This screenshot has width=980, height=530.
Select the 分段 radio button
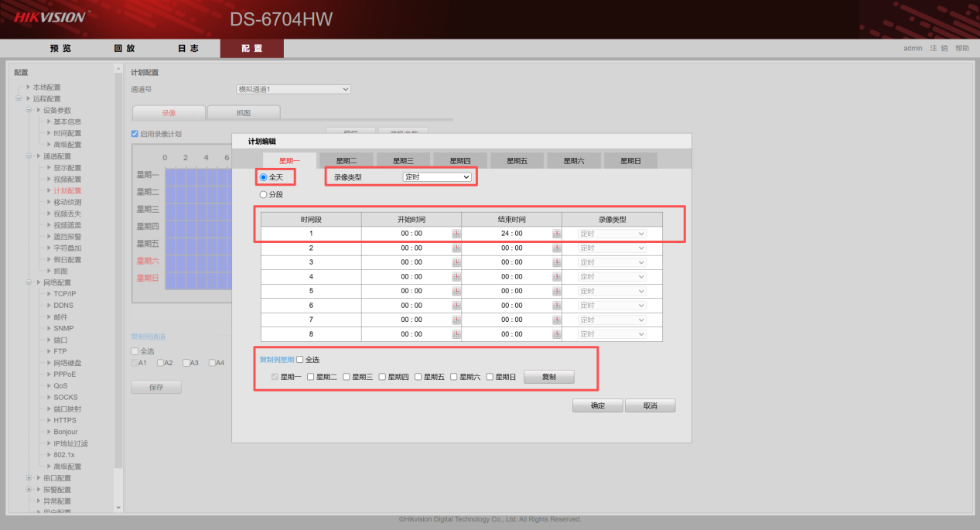click(x=264, y=195)
